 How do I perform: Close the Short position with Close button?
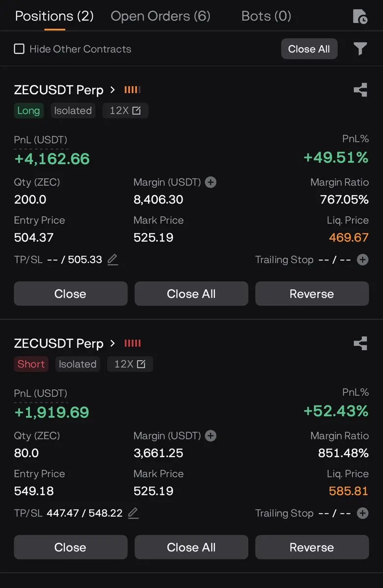click(71, 547)
